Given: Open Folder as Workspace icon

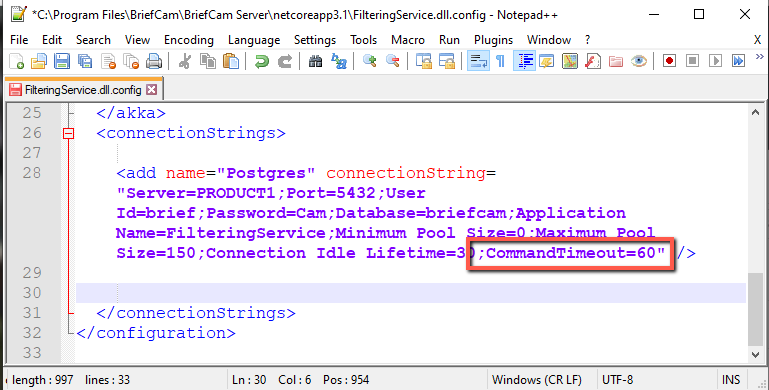Looking at the screenshot, I should point(615,61).
